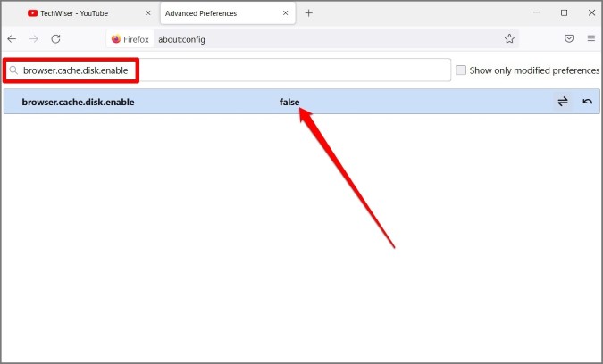
Task: Minimize the Firefox window
Action: [537, 12]
